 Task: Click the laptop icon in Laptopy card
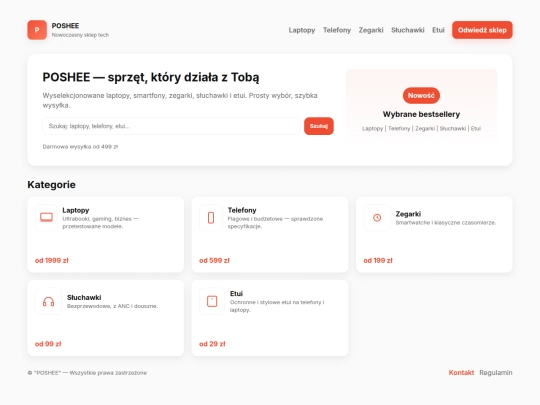click(x=46, y=218)
